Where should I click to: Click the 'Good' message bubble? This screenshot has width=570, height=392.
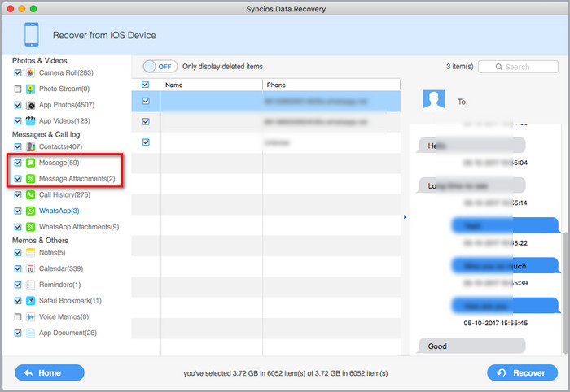(x=471, y=346)
